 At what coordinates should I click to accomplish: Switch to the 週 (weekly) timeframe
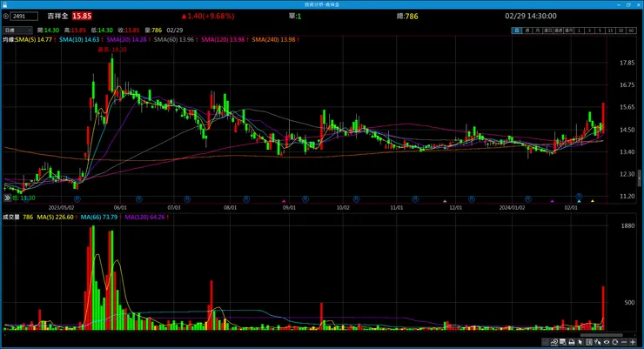[x=527, y=30]
